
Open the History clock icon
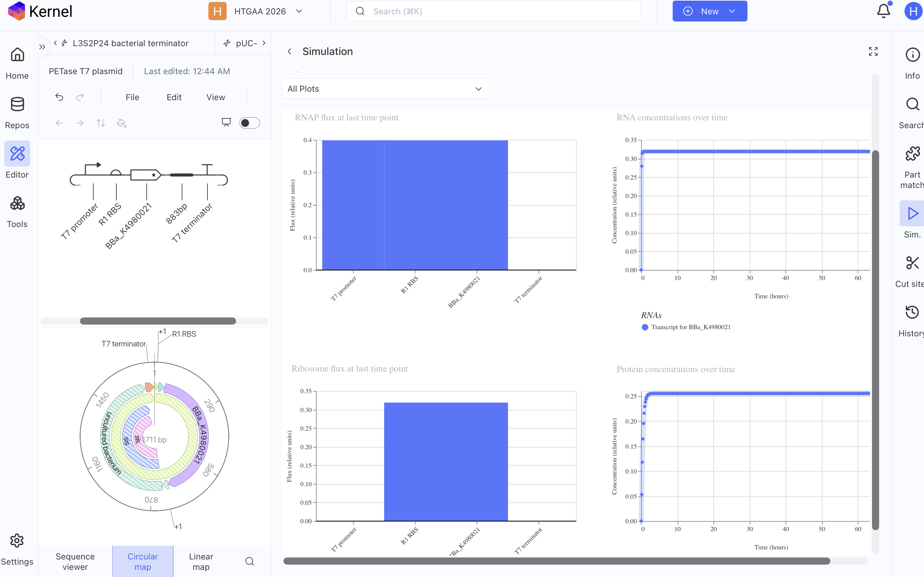pos(912,312)
